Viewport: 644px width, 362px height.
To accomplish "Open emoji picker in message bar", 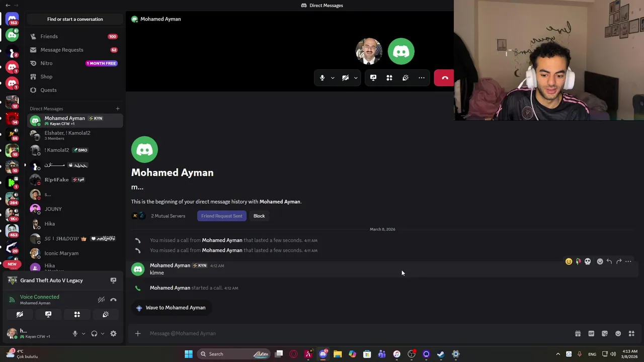I will 618,333.
